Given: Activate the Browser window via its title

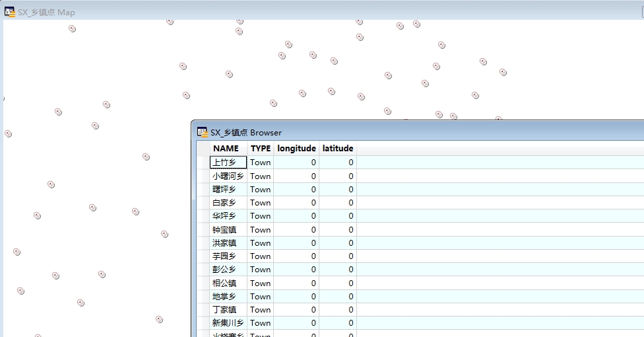Looking at the screenshot, I should tap(245, 132).
